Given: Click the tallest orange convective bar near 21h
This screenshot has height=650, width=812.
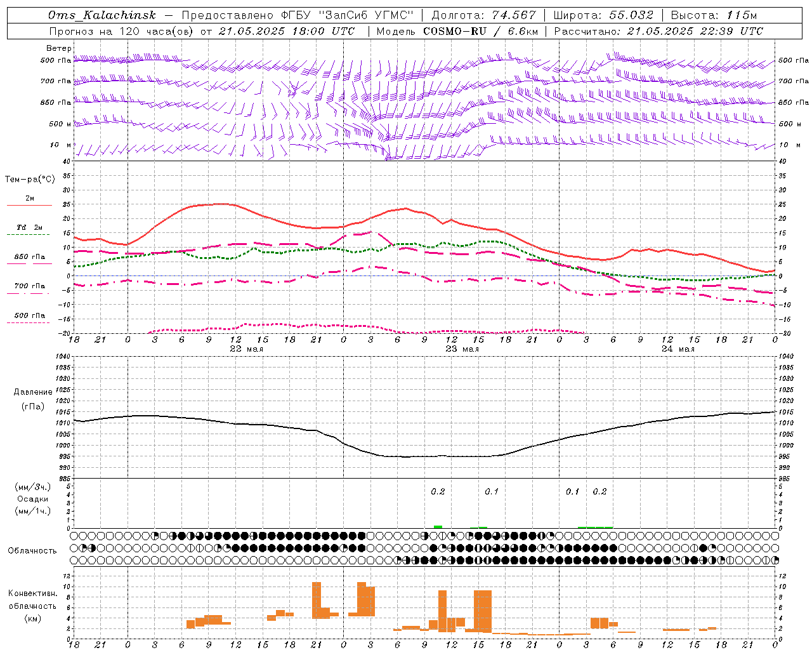Looking at the screenshot, I should tap(317, 600).
